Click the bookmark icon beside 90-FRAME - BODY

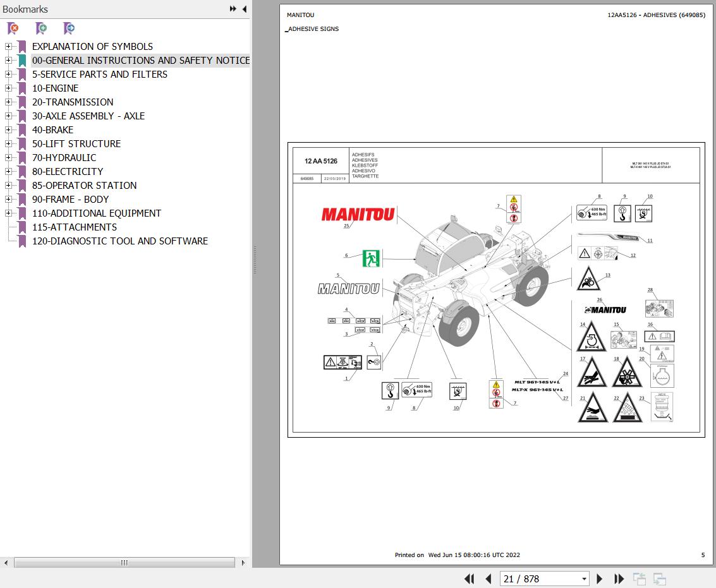coord(22,199)
